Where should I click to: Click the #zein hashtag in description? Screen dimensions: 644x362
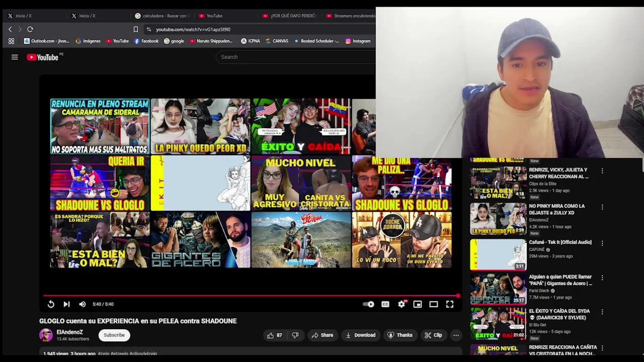pos(104,354)
